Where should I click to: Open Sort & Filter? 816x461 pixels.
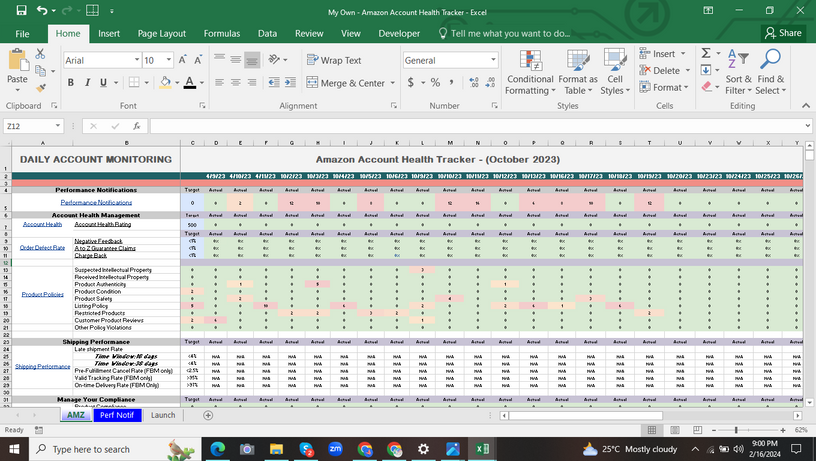tap(738, 72)
